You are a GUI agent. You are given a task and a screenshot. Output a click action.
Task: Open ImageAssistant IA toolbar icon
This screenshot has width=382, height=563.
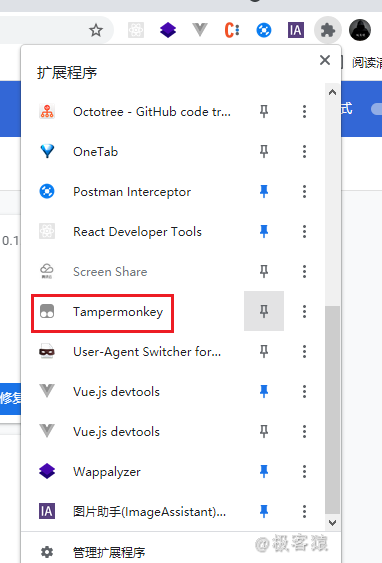click(296, 30)
